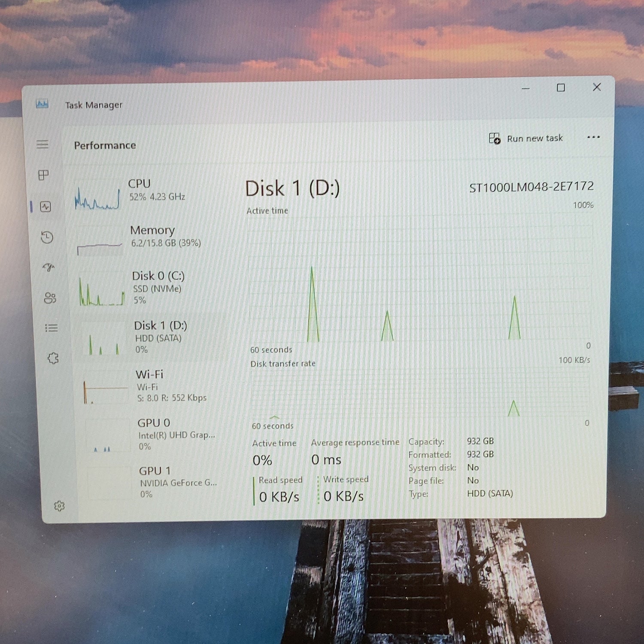This screenshot has height=644, width=644.
Task: Select the Memory performance entry
Action: click(152, 241)
